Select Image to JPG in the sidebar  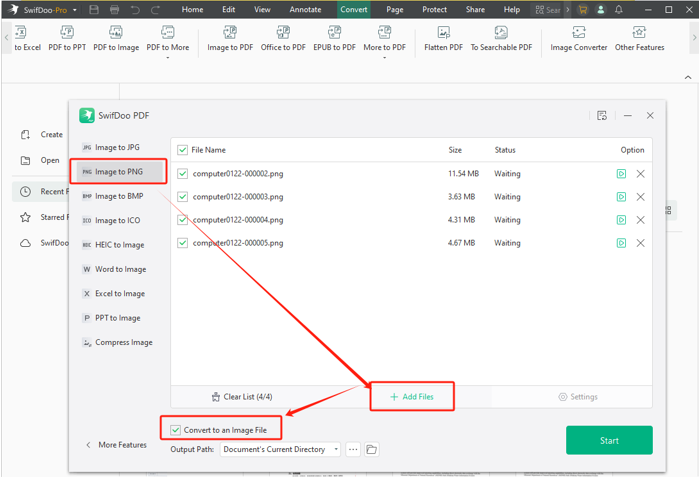117,147
